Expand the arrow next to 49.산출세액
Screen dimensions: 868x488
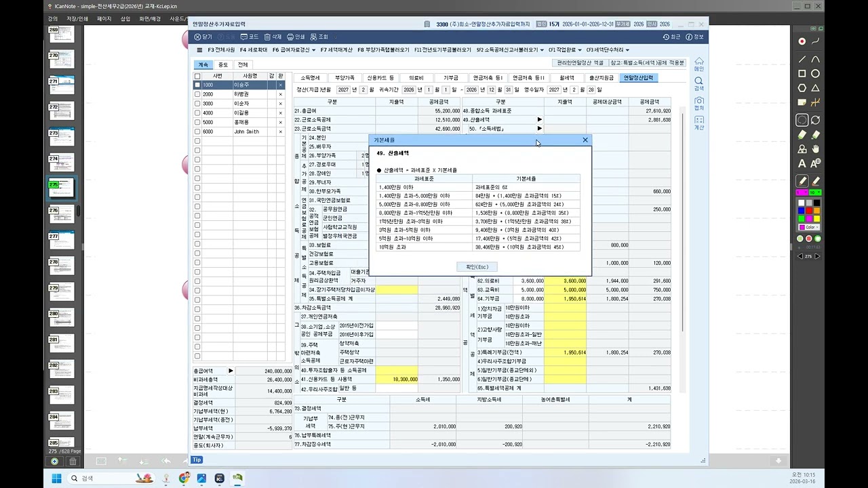pyautogui.click(x=540, y=119)
